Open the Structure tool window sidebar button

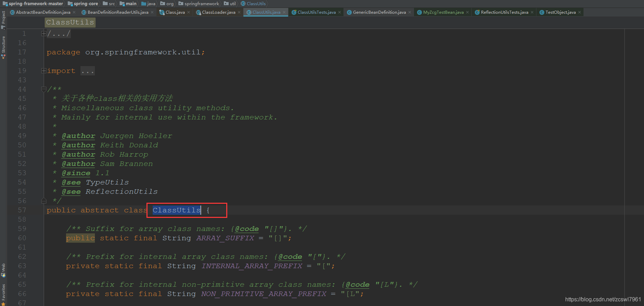pyautogui.click(x=3, y=48)
